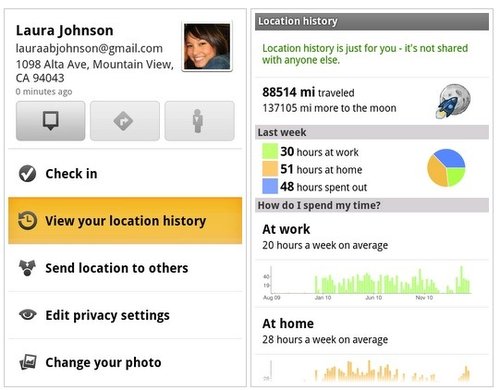
Task: Click the At work green bar chart
Action: click(367, 283)
